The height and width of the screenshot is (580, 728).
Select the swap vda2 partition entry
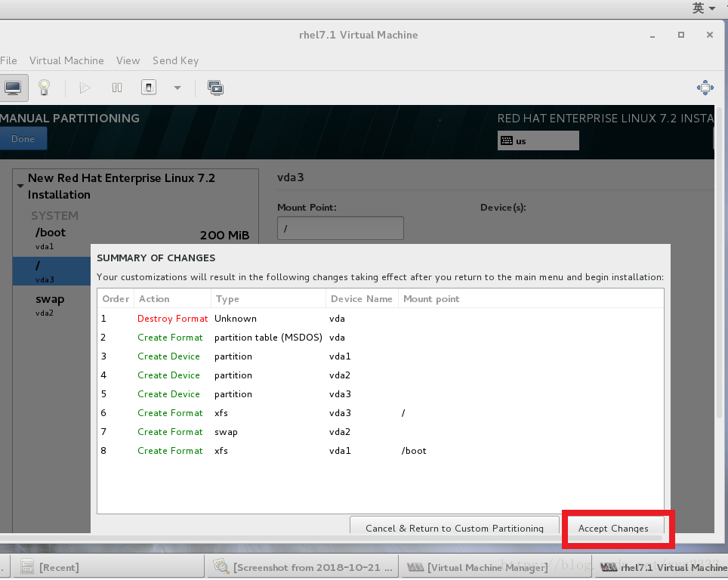51,304
